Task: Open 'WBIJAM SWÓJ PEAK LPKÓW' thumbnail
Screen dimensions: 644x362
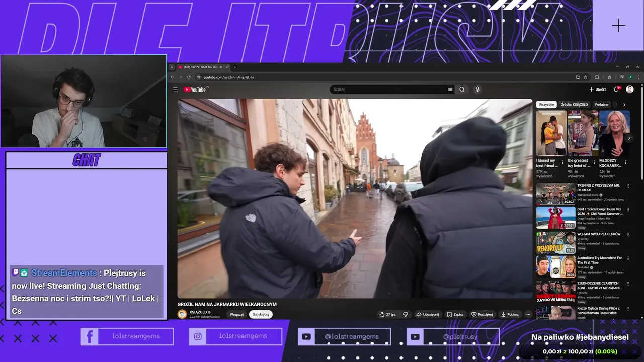Action: [556, 242]
